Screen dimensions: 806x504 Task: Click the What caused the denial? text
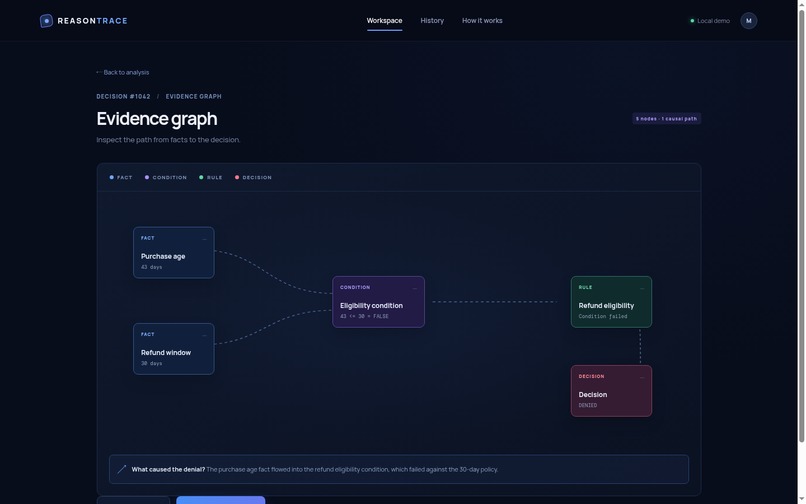pyautogui.click(x=168, y=470)
